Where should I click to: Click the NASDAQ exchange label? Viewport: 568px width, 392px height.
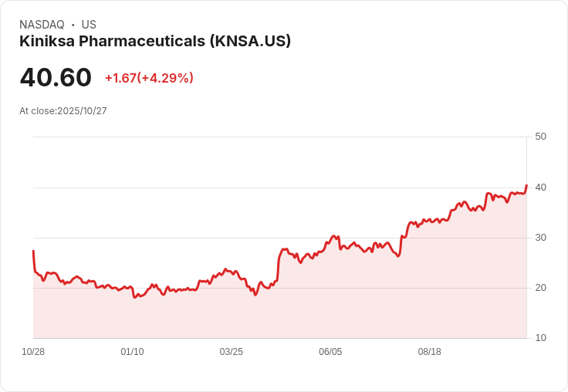pos(42,25)
